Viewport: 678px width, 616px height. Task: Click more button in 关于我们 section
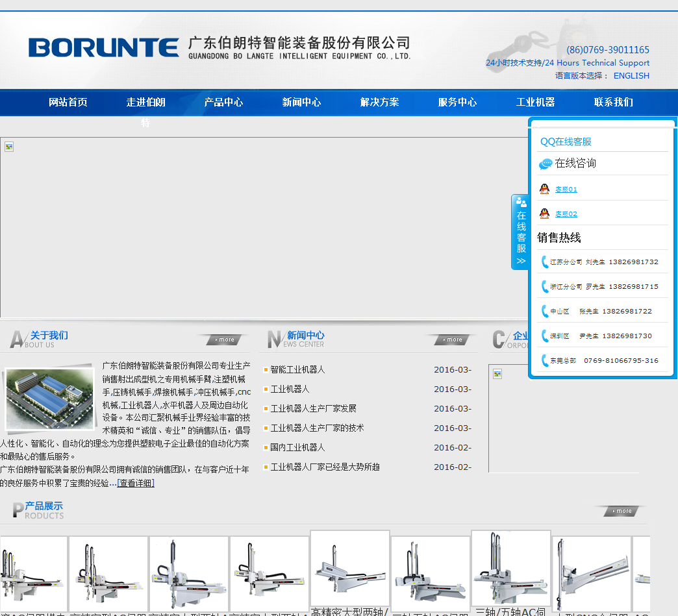coord(224,339)
